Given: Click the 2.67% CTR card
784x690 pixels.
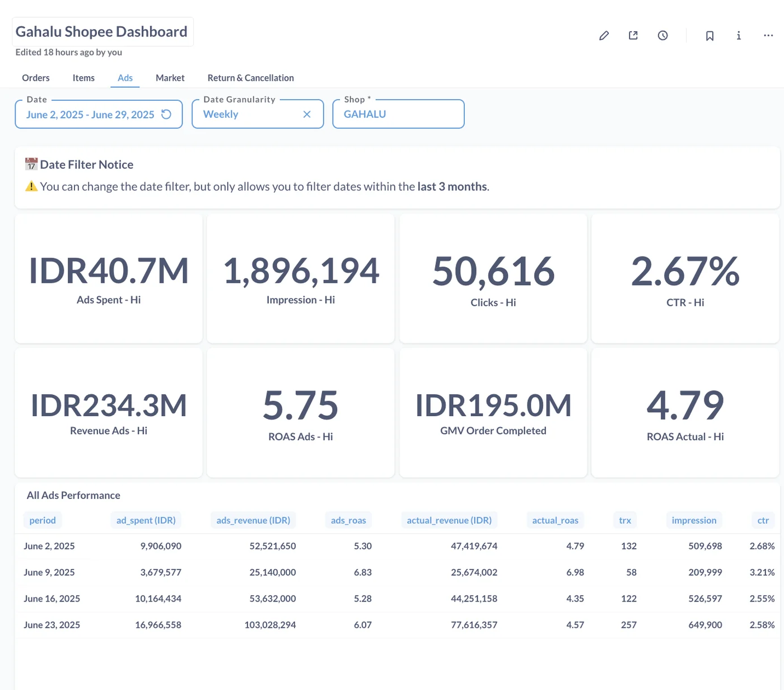Looking at the screenshot, I should pos(685,278).
